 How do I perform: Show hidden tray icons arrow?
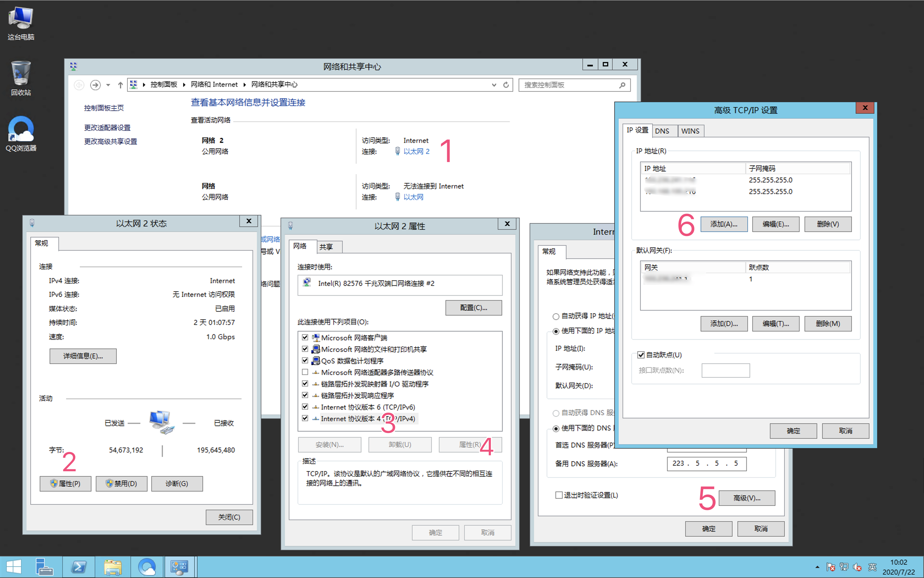point(817,567)
